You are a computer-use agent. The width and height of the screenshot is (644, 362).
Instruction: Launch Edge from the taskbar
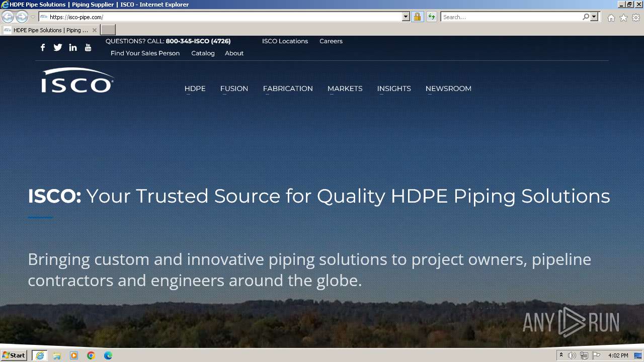(108, 355)
